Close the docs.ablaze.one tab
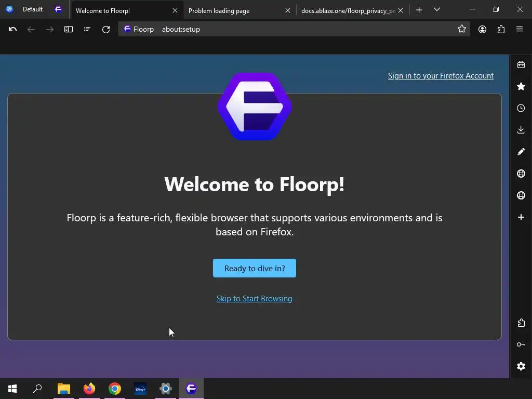Viewport: 532px width, 399px height. pyautogui.click(x=401, y=10)
